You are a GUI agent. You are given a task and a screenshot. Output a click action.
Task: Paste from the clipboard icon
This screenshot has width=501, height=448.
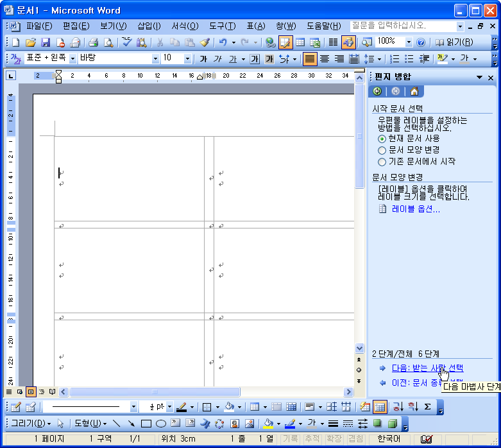tap(190, 42)
